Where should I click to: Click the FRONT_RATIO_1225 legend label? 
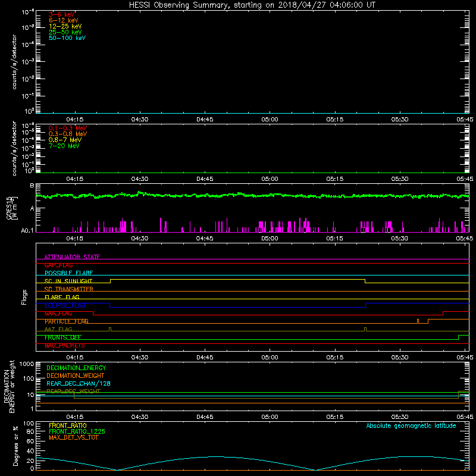(x=77, y=431)
